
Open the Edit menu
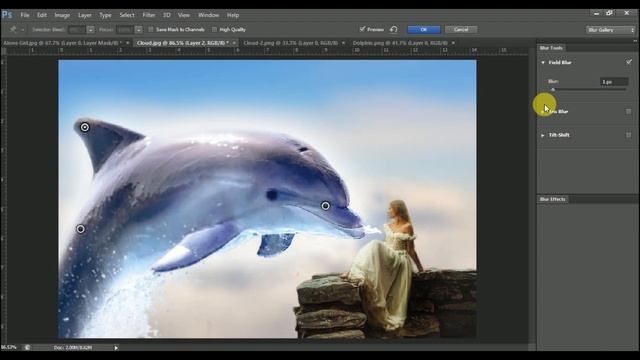click(42, 15)
